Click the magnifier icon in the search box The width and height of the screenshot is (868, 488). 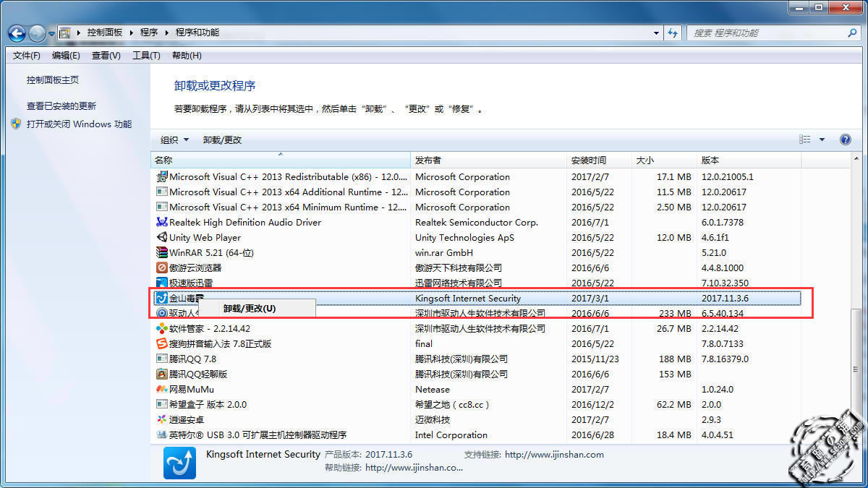[x=852, y=33]
